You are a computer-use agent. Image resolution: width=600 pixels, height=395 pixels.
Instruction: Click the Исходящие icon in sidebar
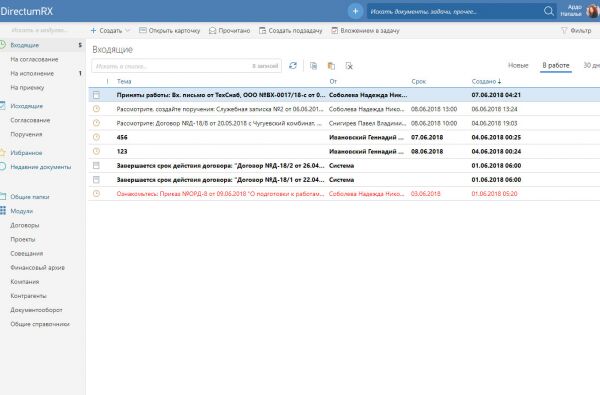pyautogui.click(x=2, y=106)
